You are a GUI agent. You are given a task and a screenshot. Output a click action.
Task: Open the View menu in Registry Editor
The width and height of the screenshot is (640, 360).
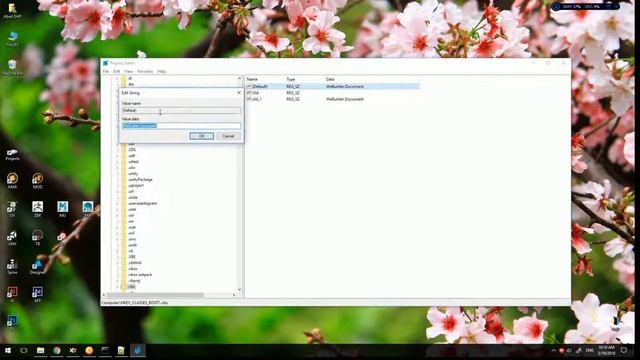(129, 71)
